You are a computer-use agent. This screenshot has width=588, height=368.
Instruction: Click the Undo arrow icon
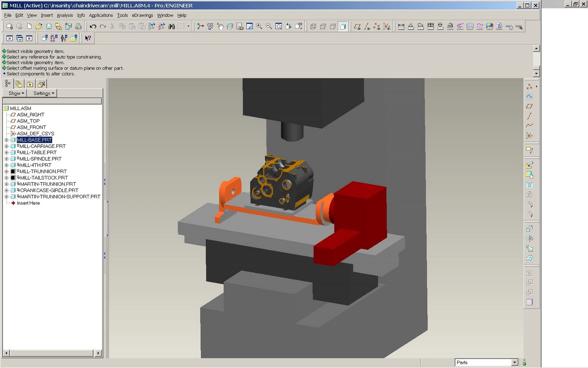point(93,26)
